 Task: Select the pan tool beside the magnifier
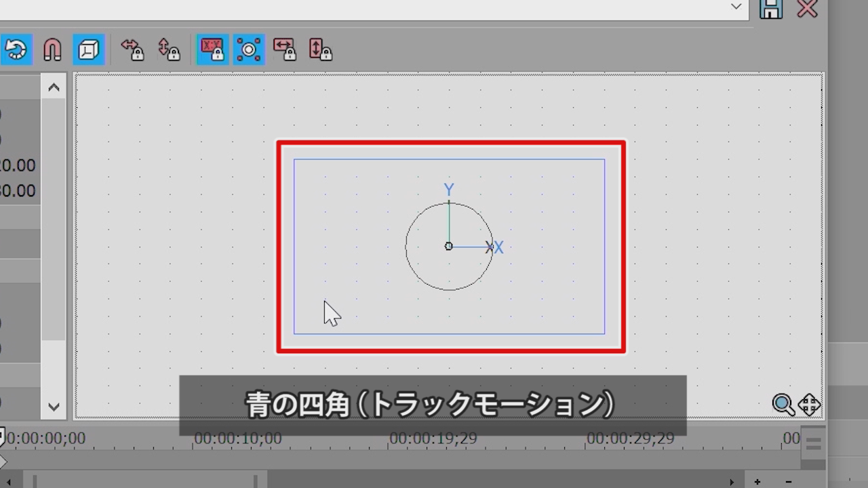coord(808,405)
